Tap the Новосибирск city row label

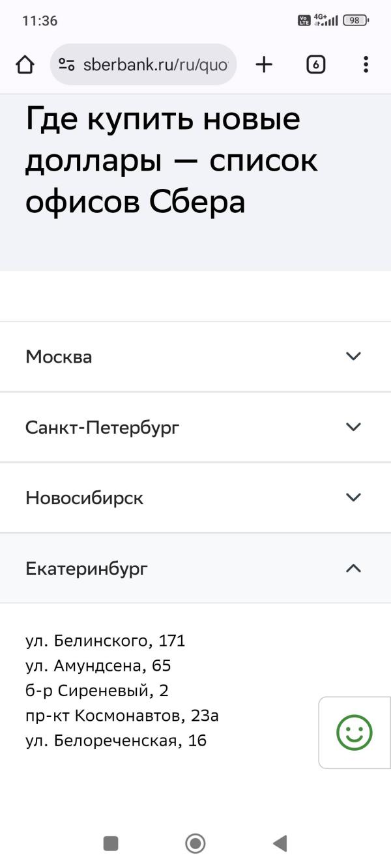pyautogui.click(x=84, y=498)
